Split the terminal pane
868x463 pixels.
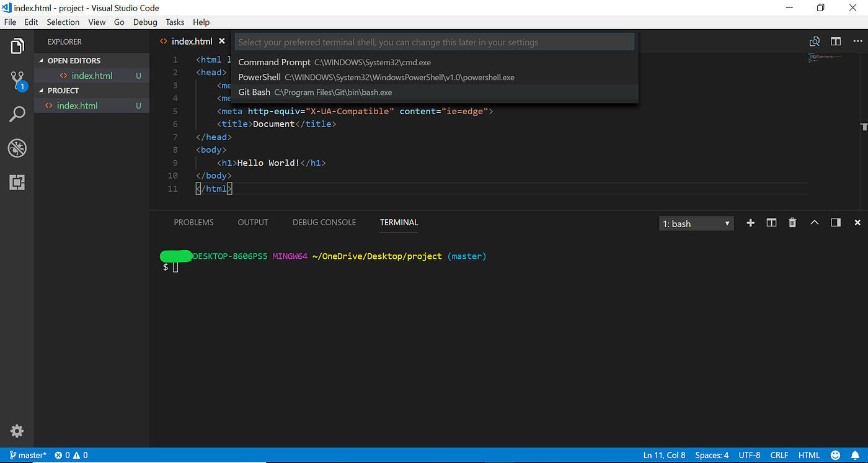[x=771, y=223]
